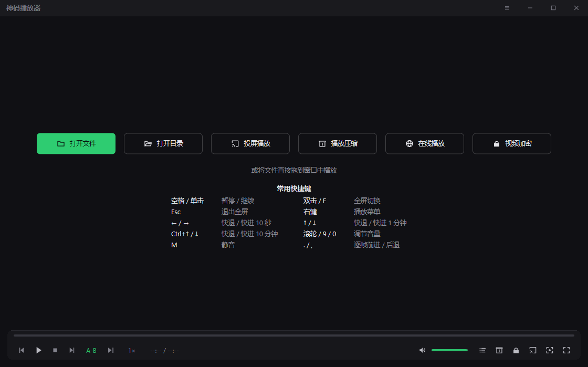Click the 播放压缩 button
The height and width of the screenshot is (367, 588).
click(338, 143)
